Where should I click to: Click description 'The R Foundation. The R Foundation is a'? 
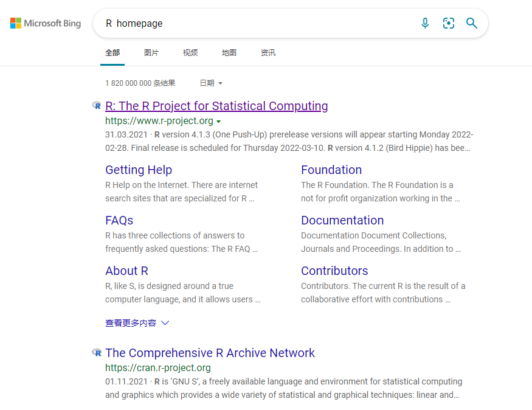(x=381, y=192)
